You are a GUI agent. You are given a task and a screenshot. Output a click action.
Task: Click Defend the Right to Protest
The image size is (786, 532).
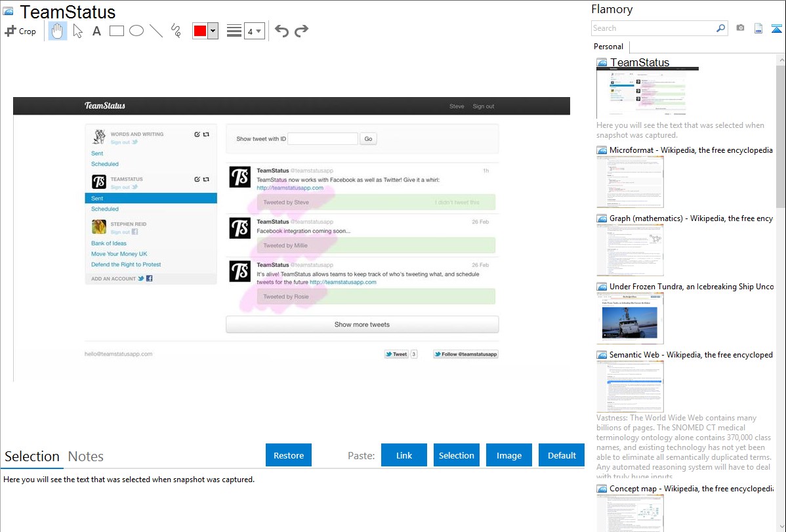click(126, 264)
